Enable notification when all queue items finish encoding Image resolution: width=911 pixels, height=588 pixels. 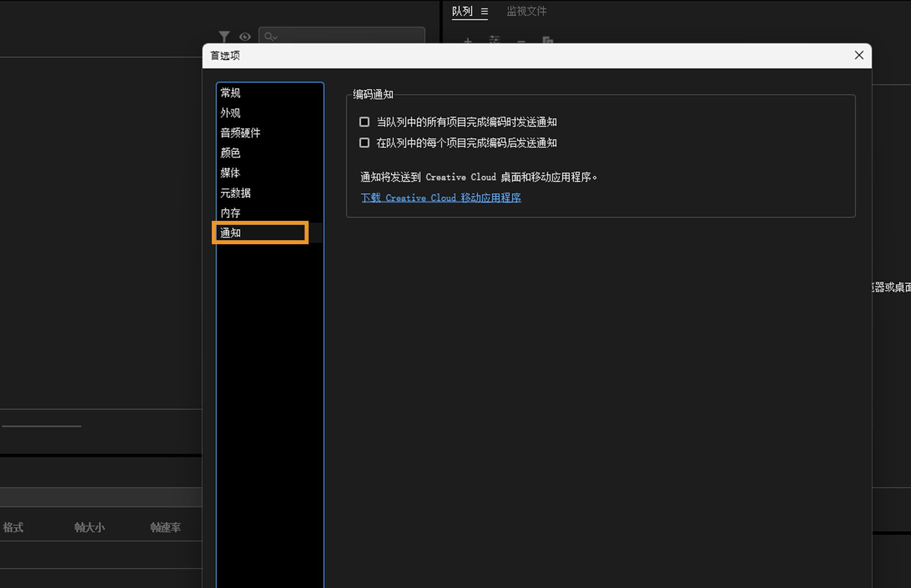click(364, 121)
